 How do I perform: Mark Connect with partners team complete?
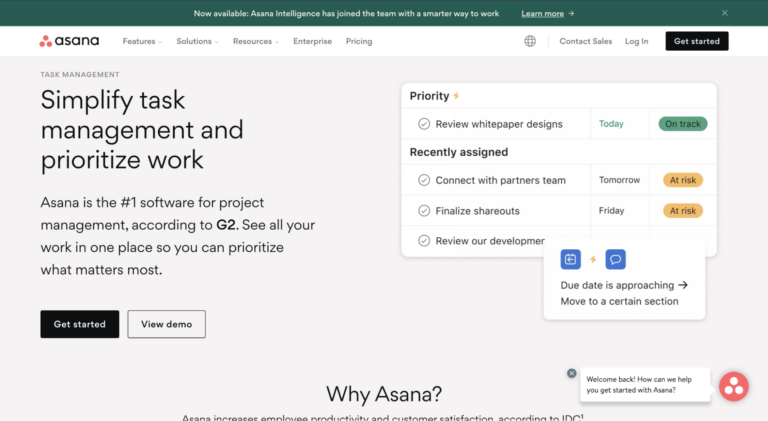tap(424, 181)
